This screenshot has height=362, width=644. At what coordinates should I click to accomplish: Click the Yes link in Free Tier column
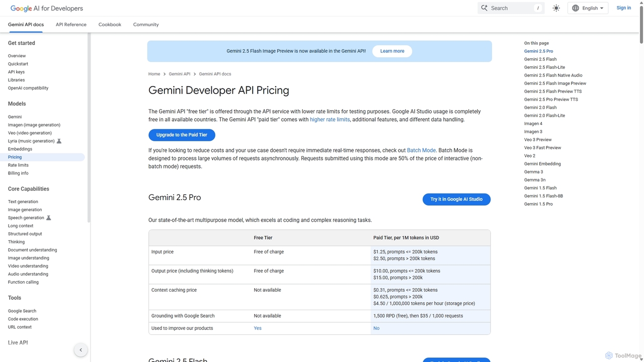(x=258, y=328)
